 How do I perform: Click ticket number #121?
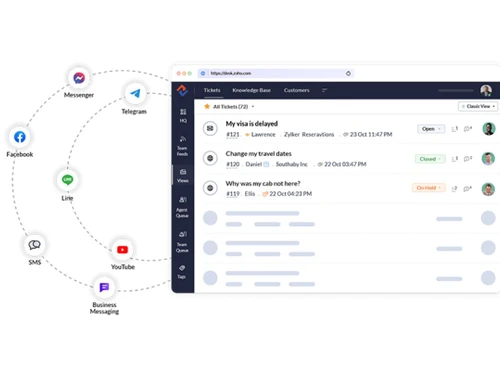(233, 134)
